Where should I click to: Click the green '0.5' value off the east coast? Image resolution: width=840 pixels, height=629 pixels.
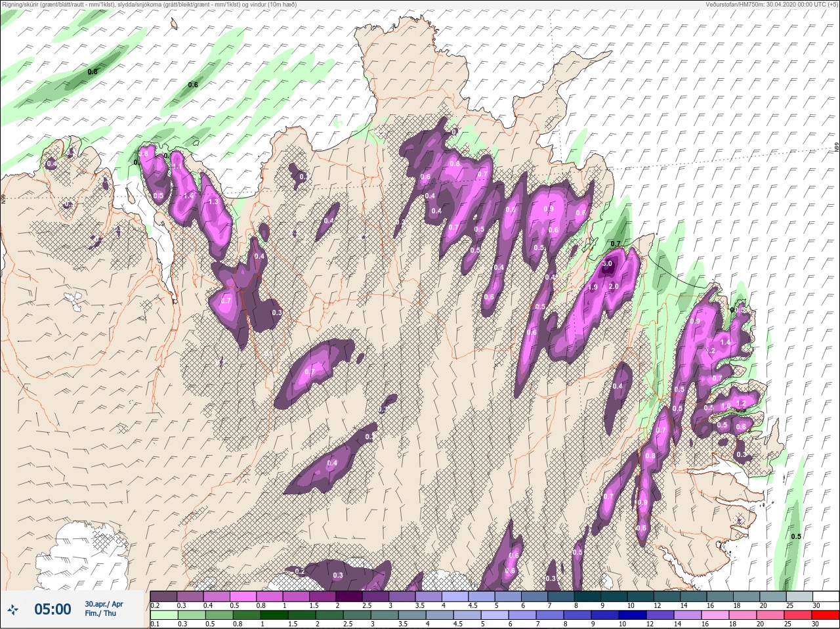796,536
